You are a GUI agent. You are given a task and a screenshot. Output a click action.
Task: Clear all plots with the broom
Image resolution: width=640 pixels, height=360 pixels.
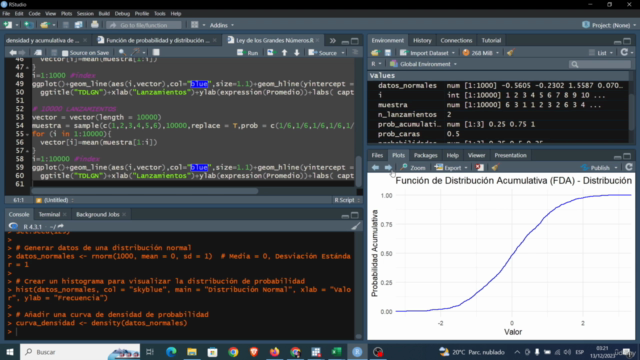click(x=495, y=167)
